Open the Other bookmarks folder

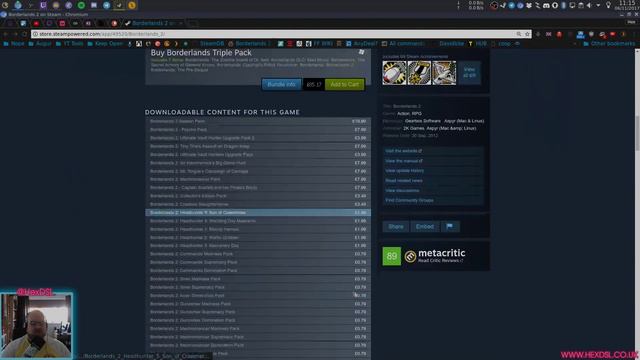tap(609, 43)
